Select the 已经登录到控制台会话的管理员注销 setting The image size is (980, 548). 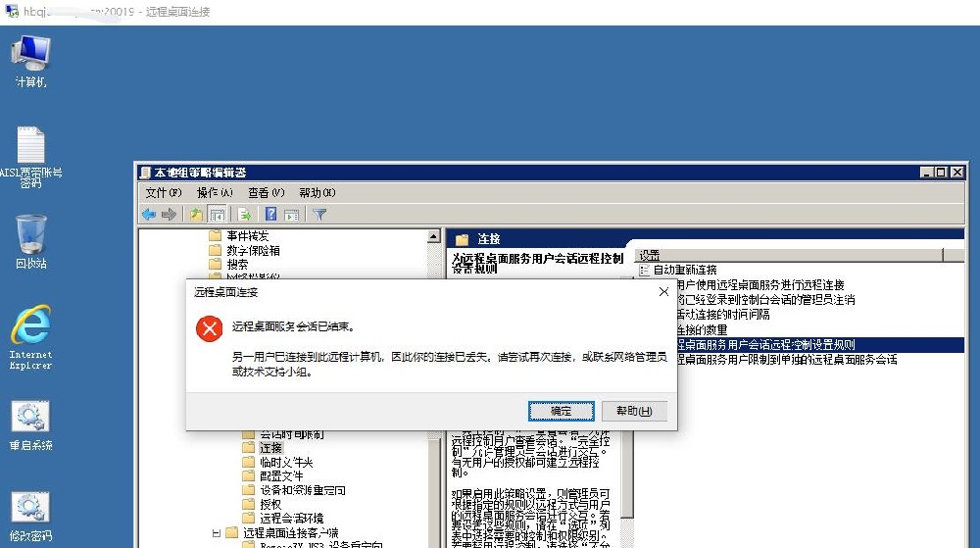766,299
